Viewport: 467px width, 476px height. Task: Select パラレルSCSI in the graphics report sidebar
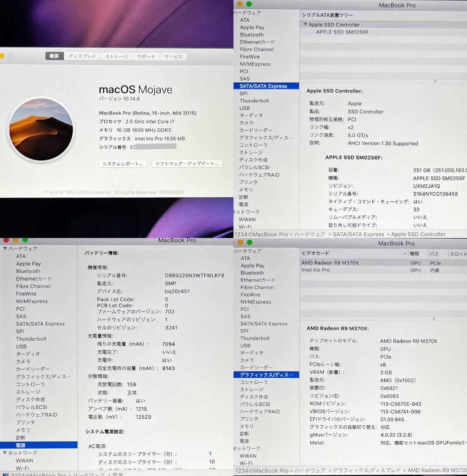click(x=255, y=404)
